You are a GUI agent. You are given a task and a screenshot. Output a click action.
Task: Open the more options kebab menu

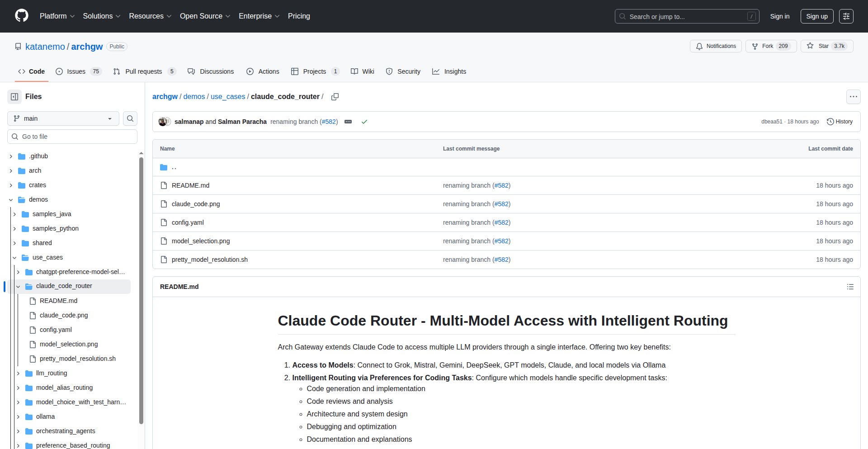[x=853, y=97]
